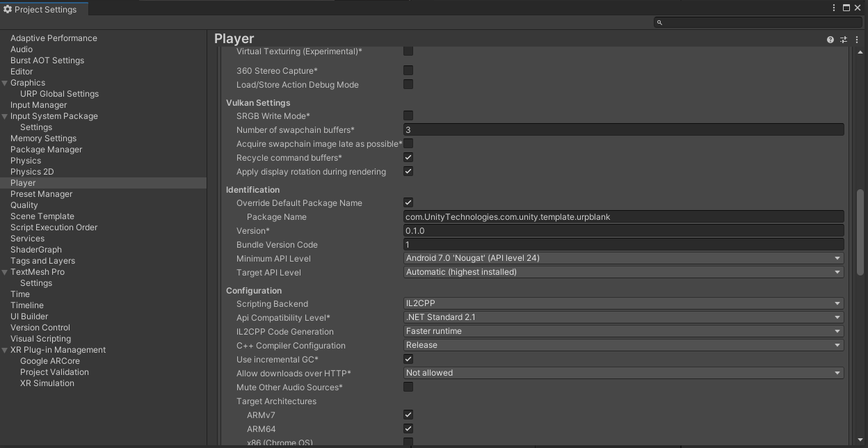Open the window more-options kebab menu

click(x=833, y=7)
